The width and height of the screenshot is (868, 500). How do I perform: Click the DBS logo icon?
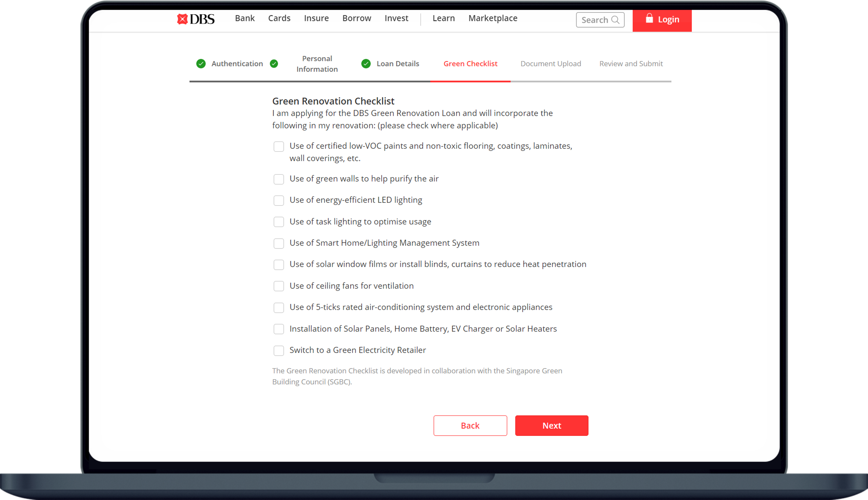coord(182,19)
